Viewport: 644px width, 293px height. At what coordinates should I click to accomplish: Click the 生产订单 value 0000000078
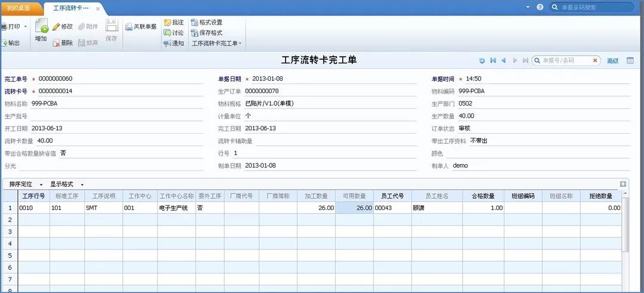click(262, 91)
